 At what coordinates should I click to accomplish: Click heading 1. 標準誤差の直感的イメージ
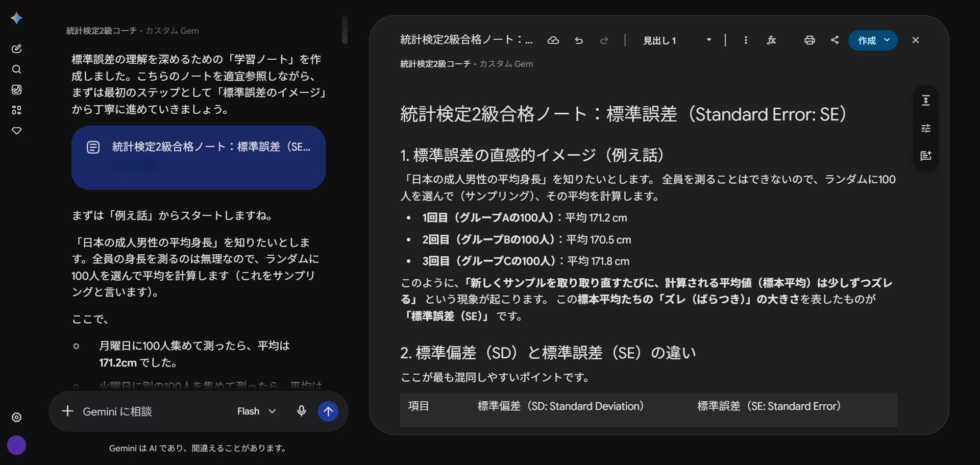point(532,155)
